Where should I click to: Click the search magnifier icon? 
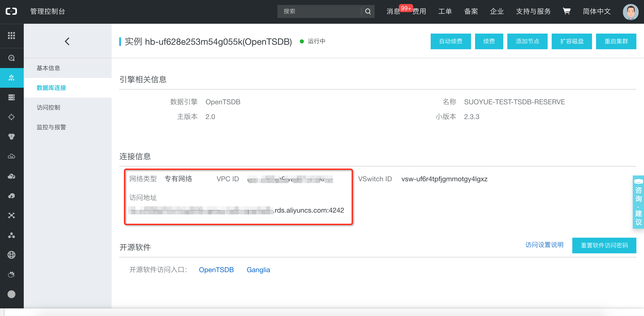coord(368,11)
